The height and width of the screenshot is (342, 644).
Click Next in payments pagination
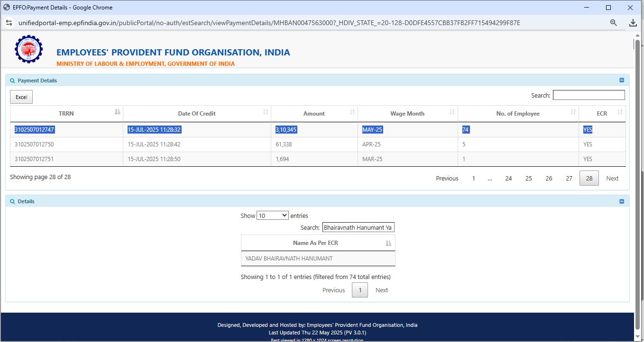[x=612, y=179]
